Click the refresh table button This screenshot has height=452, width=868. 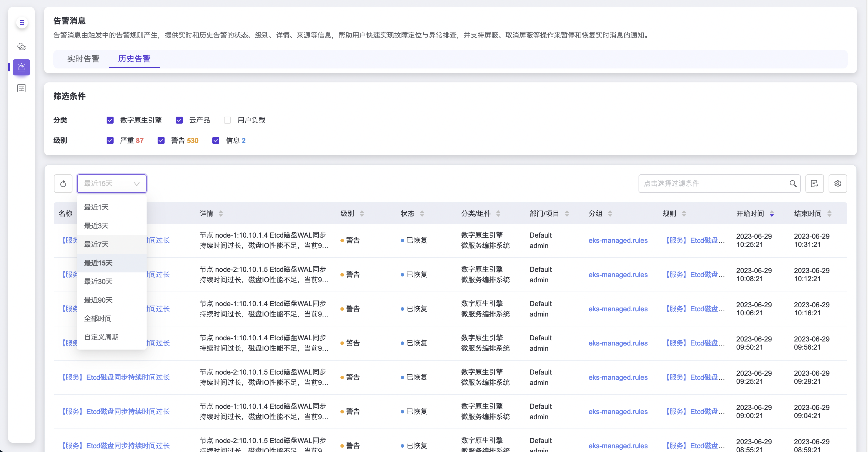[x=63, y=184]
